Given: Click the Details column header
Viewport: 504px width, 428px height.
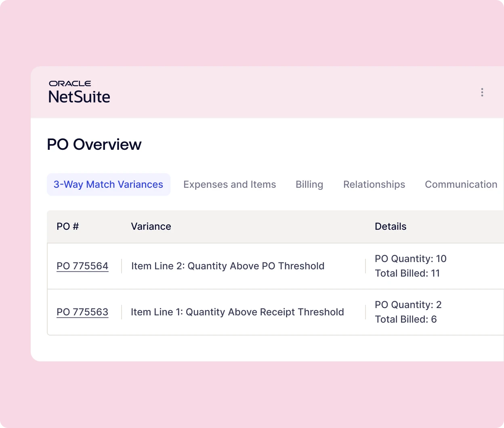Looking at the screenshot, I should [x=390, y=227].
